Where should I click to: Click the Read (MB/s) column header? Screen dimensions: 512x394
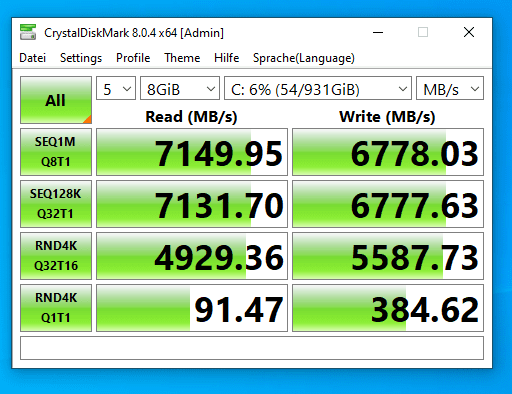pos(191,117)
